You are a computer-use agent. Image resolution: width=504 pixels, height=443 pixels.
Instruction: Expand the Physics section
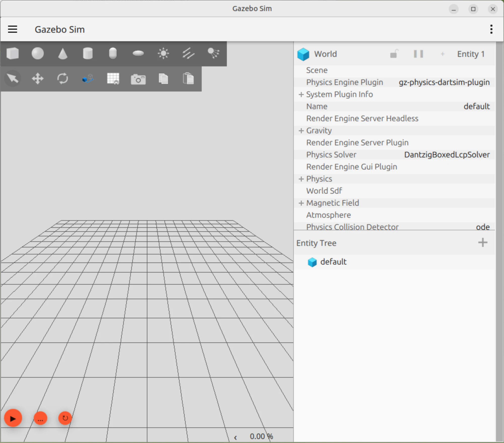pyautogui.click(x=301, y=179)
